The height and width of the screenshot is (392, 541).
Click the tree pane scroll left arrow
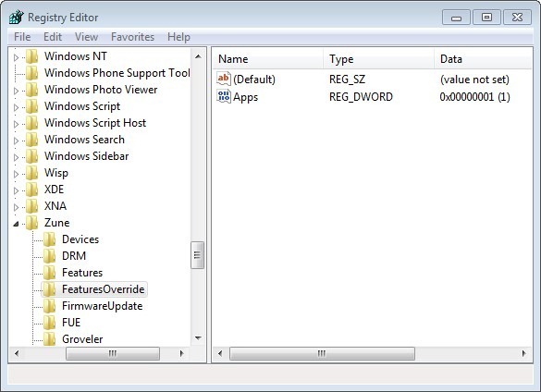click(x=17, y=353)
